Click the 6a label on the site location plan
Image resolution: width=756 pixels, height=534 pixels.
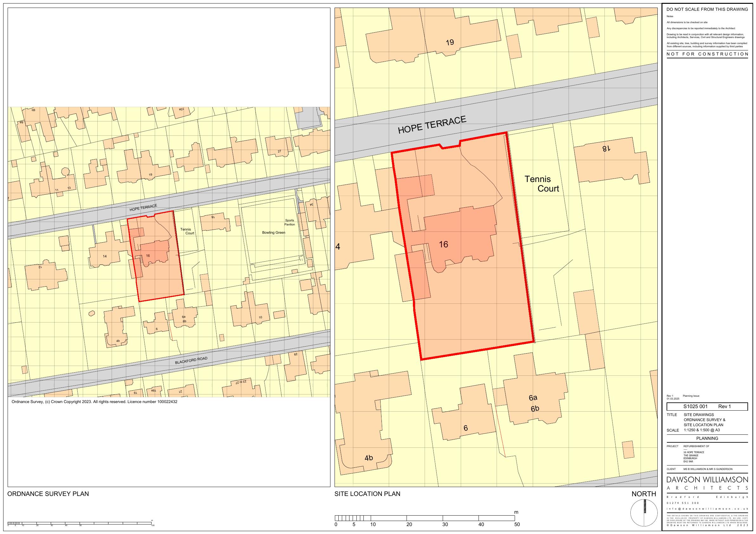pos(533,398)
